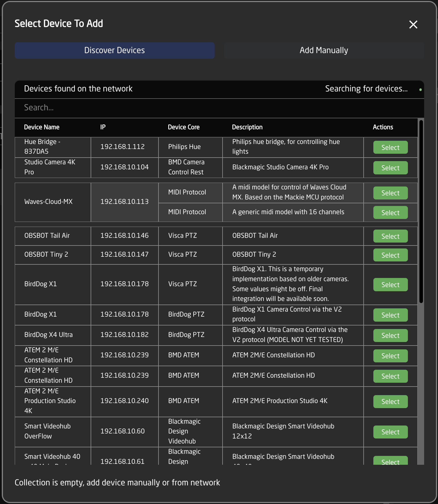Image resolution: width=438 pixels, height=504 pixels.
Task: Click IP address 192.168.10.113
Action: (x=125, y=202)
